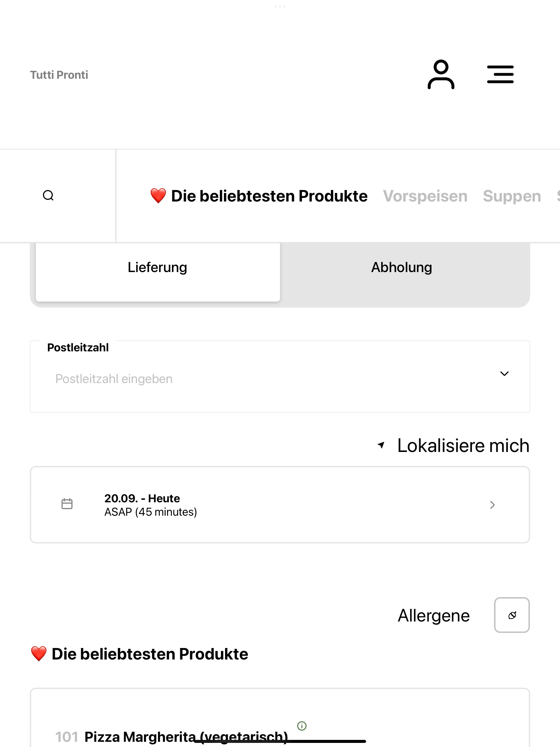Switch order type to Abholung

click(402, 267)
